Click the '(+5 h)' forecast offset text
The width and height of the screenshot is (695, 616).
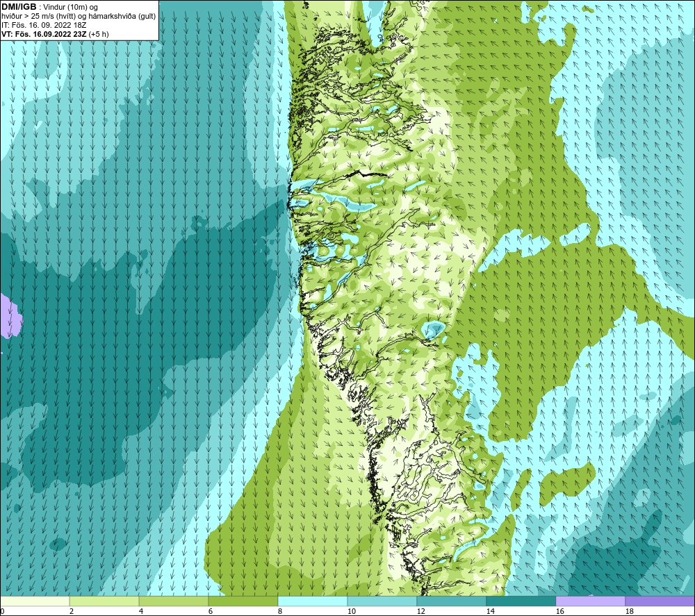coord(99,34)
